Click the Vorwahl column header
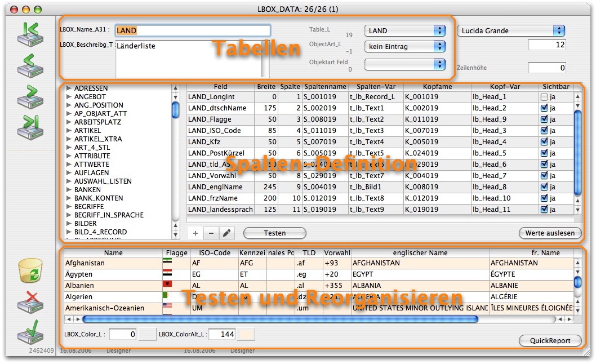The width and height of the screenshot is (596, 364). pyautogui.click(x=337, y=253)
